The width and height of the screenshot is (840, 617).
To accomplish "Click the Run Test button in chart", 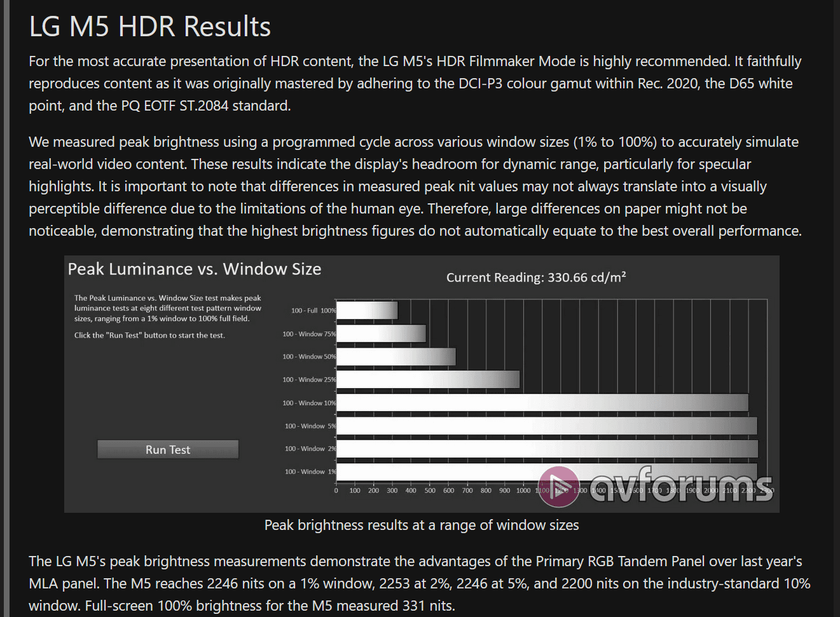I will click(168, 449).
